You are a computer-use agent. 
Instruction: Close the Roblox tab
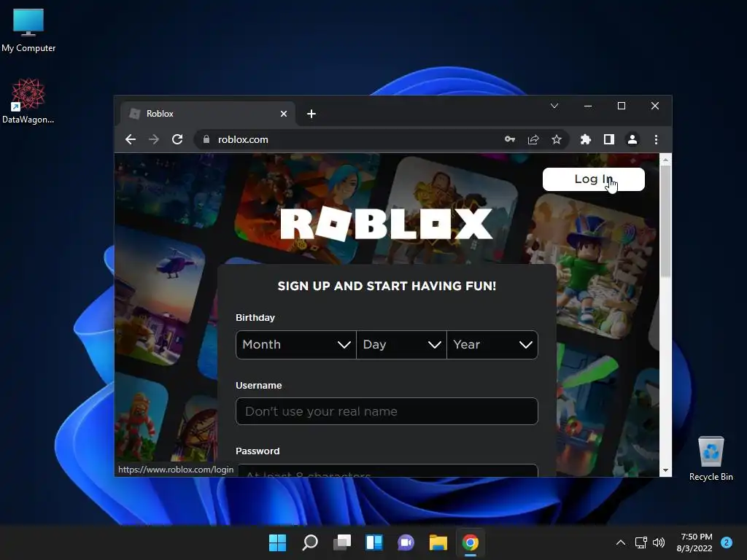tap(284, 114)
